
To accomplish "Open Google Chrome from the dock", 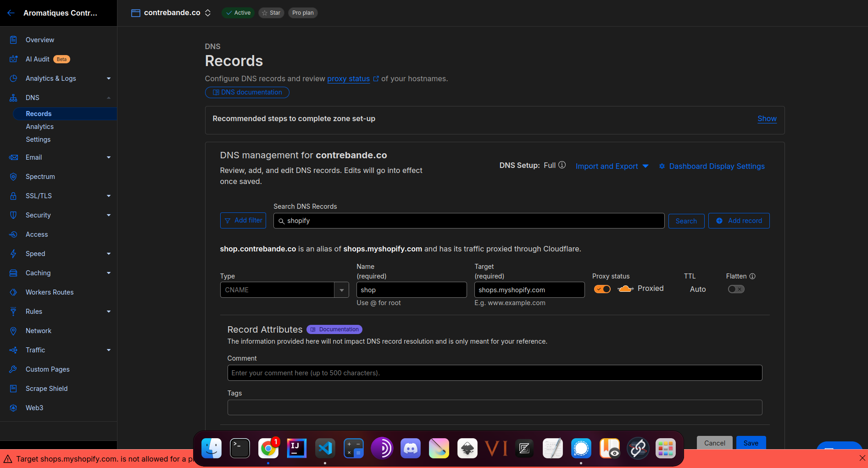I will click(x=268, y=448).
